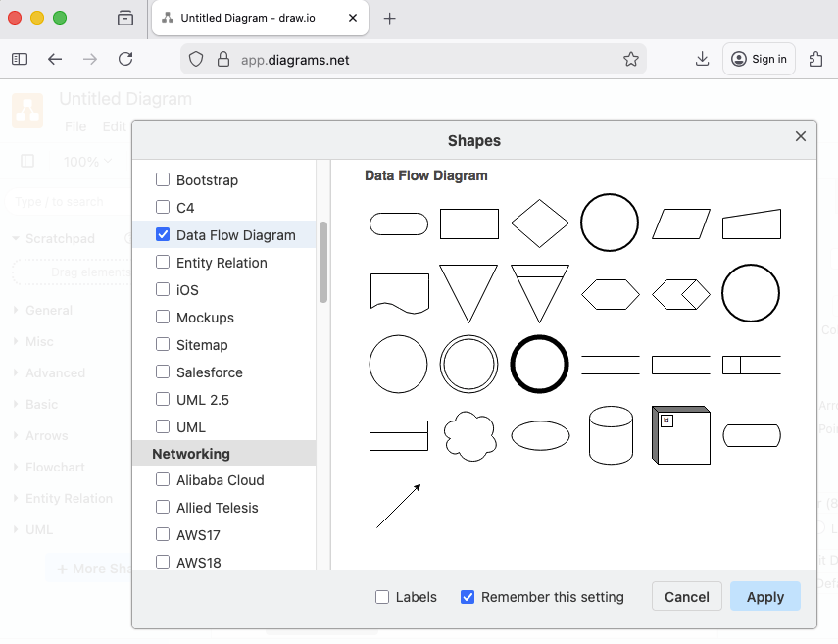
Task: Expand the General shapes section
Action: click(49, 310)
